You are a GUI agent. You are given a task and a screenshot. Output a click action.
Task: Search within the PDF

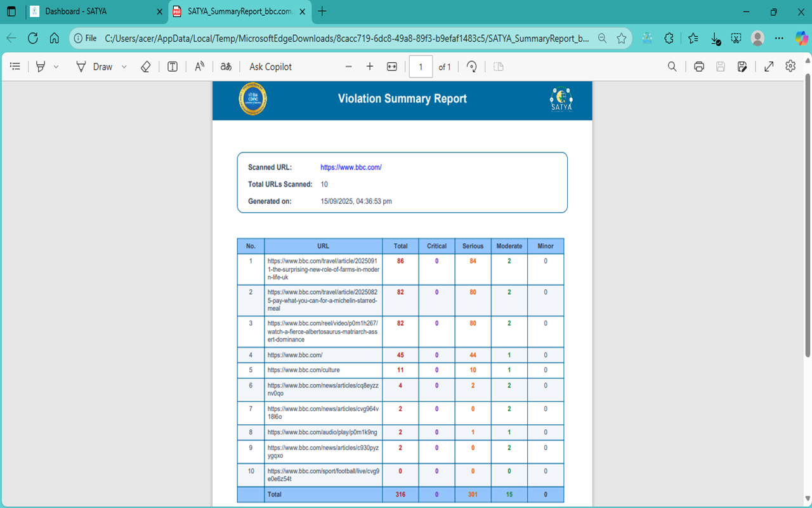click(x=672, y=67)
